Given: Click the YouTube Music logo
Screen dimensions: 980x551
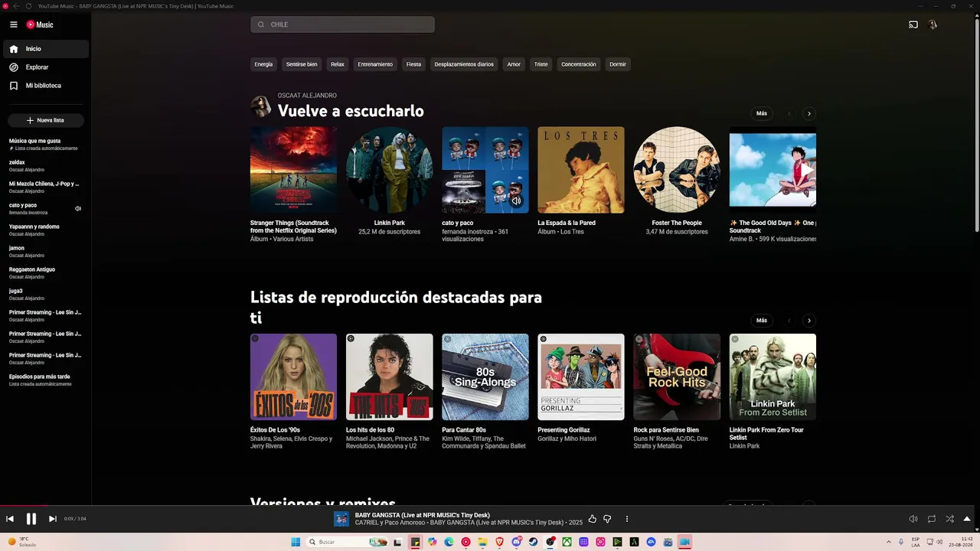Looking at the screenshot, I should click(40, 24).
